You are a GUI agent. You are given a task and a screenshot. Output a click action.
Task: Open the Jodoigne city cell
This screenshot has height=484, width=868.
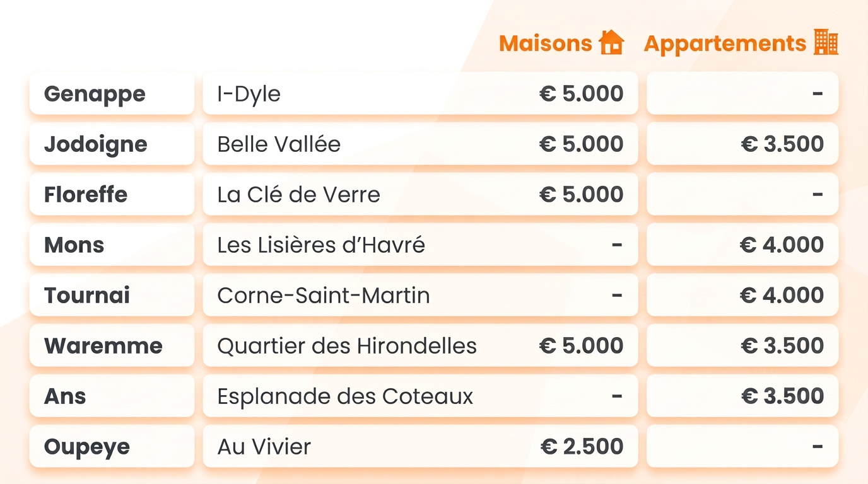coord(112,144)
